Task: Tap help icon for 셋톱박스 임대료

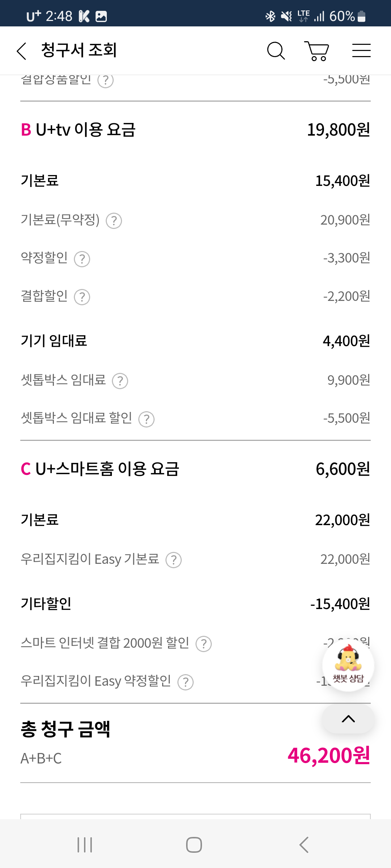Action: [120, 381]
